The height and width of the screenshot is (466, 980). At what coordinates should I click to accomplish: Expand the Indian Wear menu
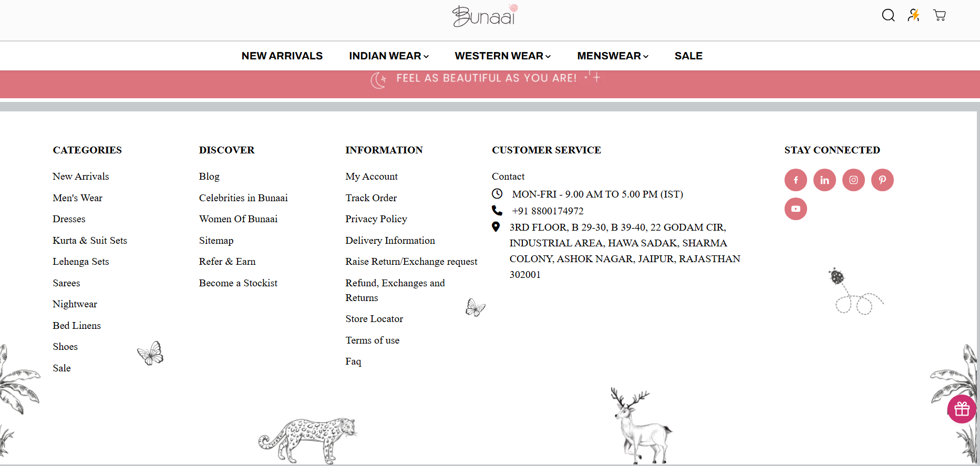(389, 56)
